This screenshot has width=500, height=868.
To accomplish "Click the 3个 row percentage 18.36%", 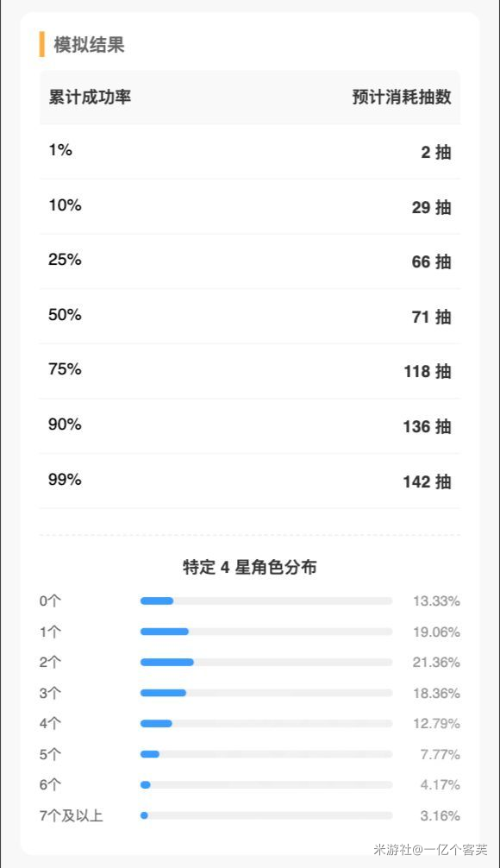I will 436,692.
